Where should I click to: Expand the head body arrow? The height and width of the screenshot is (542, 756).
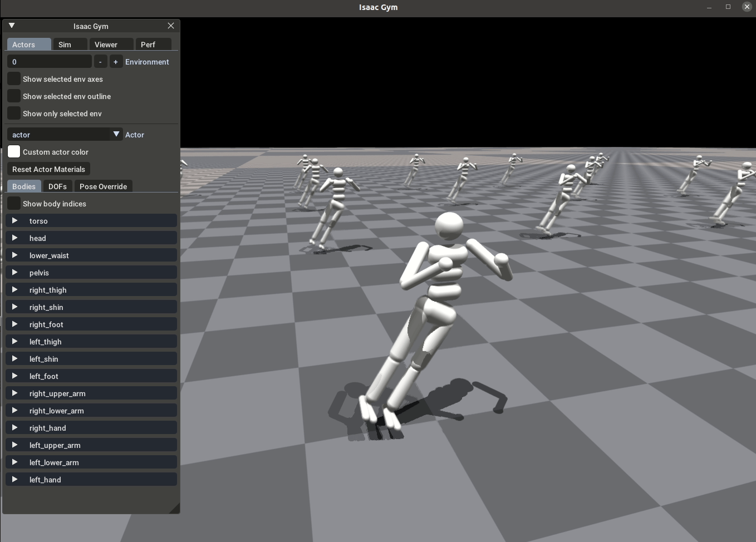tap(15, 238)
